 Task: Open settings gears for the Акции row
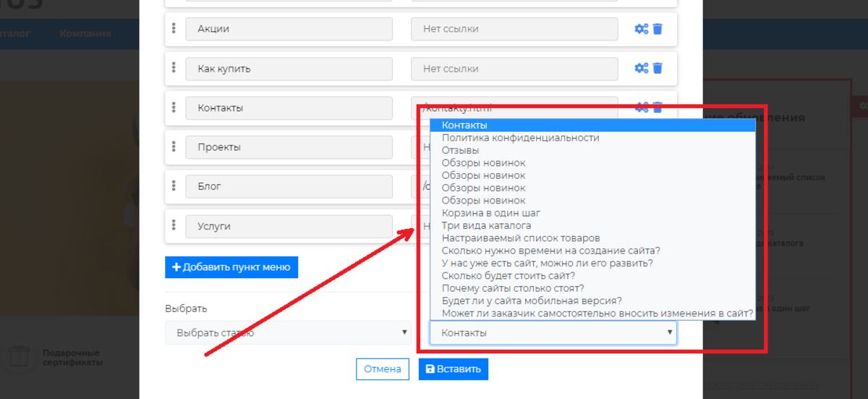point(641,29)
